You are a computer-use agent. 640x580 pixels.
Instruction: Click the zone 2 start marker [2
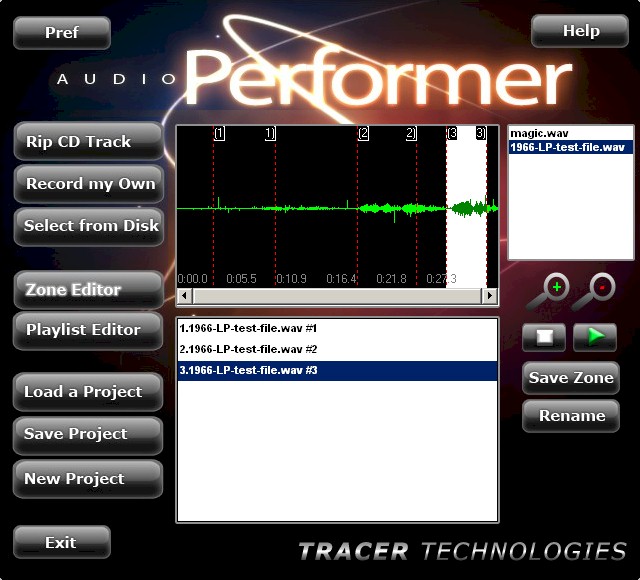(x=363, y=133)
